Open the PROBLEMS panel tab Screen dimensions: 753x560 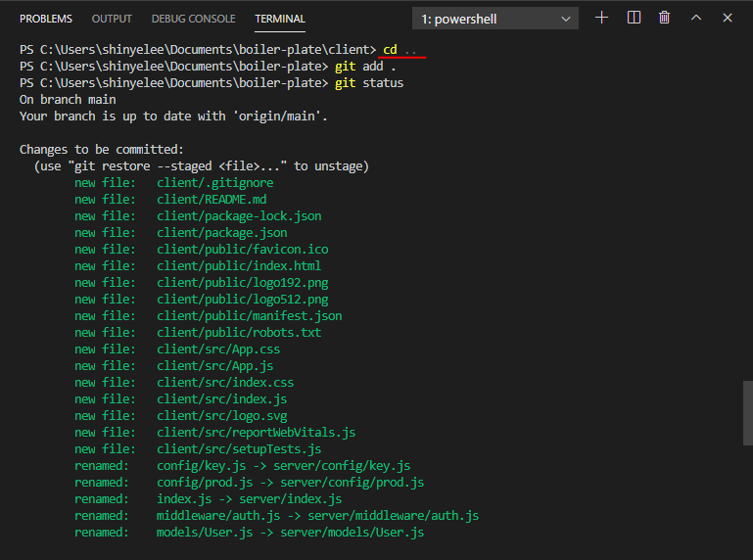tap(46, 19)
